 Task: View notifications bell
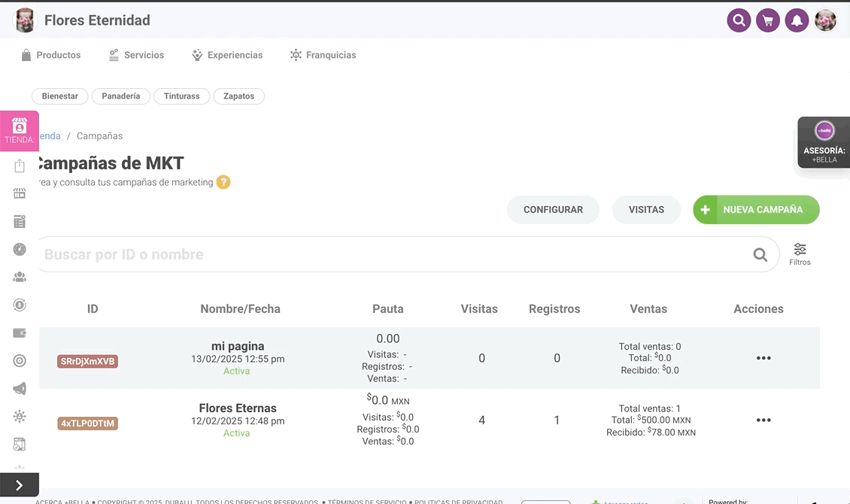[797, 20]
